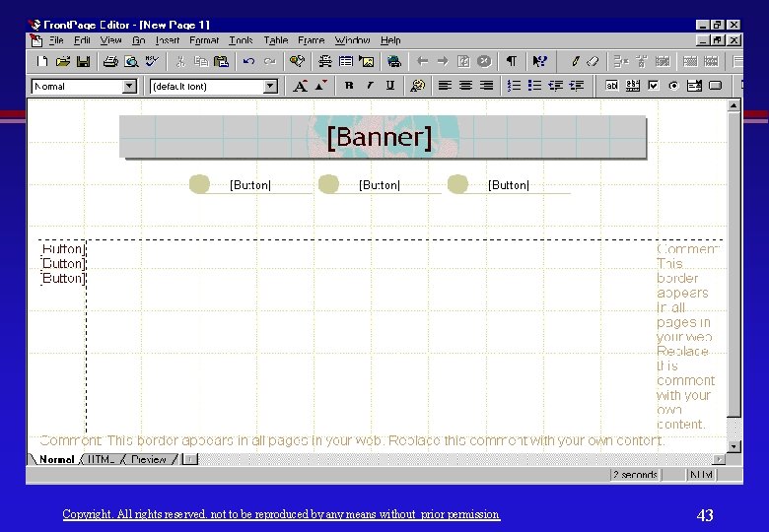Apply bulleted list formatting
Screen dimensions: 769x532
(x=534, y=86)
